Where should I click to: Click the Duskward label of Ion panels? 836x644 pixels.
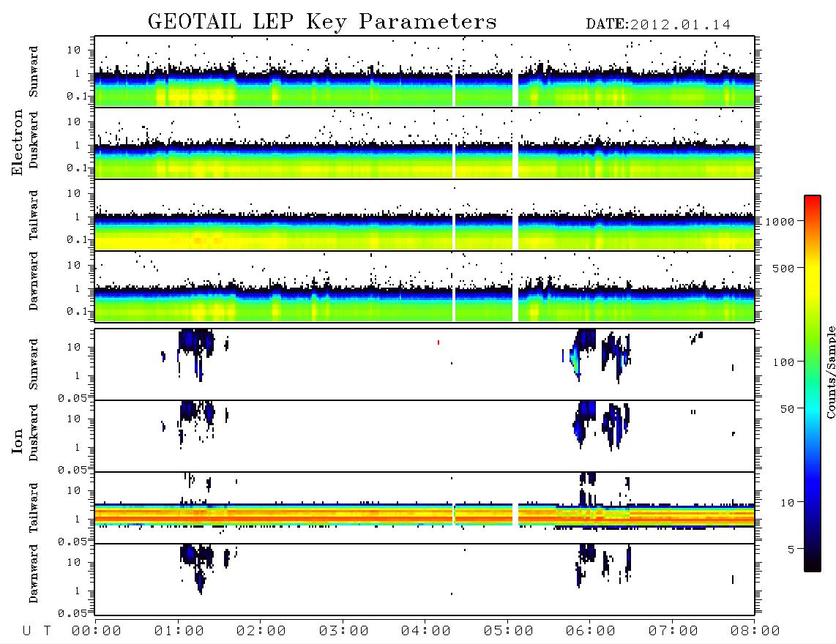tap(34, 433)
